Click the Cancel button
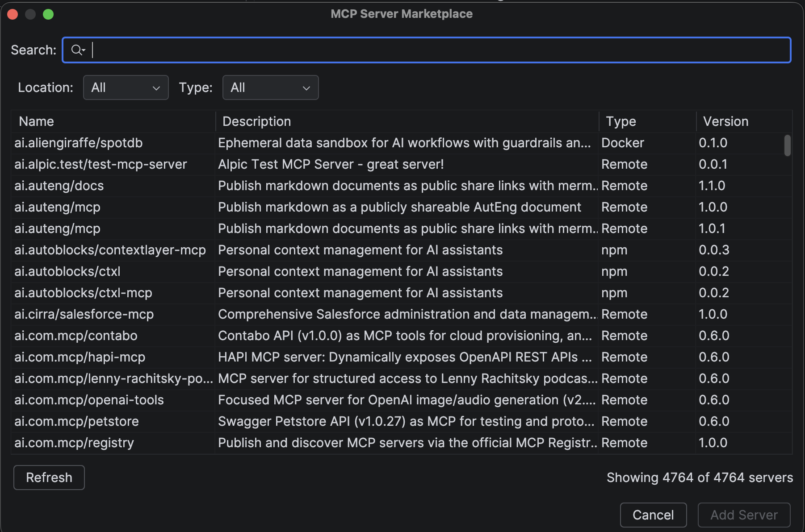Image resolution: width=805 pixels, height=532 pixels. [x=653, y=515]
